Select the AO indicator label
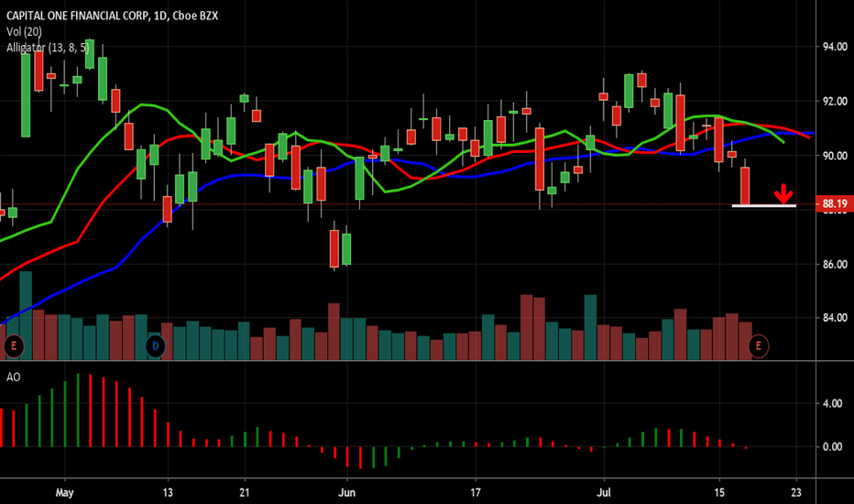The image size is (854, 504). point(14,377)
